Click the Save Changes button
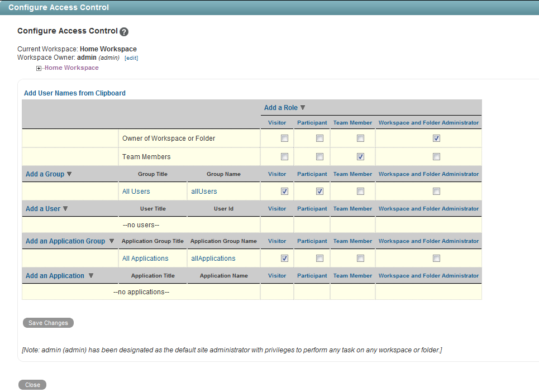Viewport: 539px width, 392px height. 48,323
